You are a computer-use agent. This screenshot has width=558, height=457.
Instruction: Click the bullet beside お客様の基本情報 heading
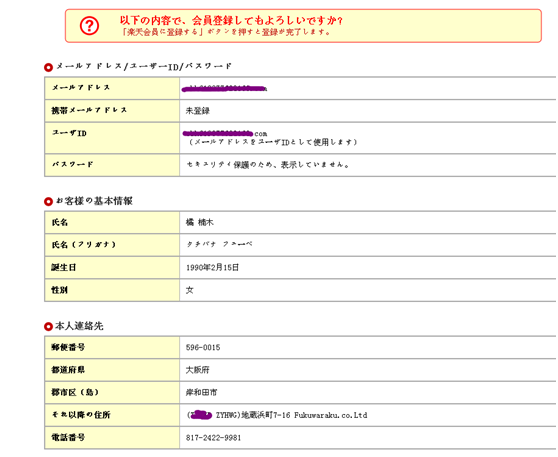point(48,201)
